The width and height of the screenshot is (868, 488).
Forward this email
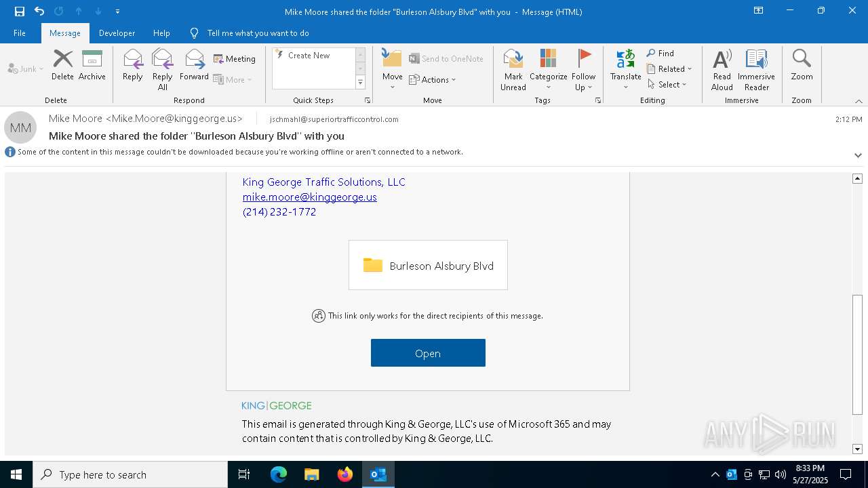194,65
